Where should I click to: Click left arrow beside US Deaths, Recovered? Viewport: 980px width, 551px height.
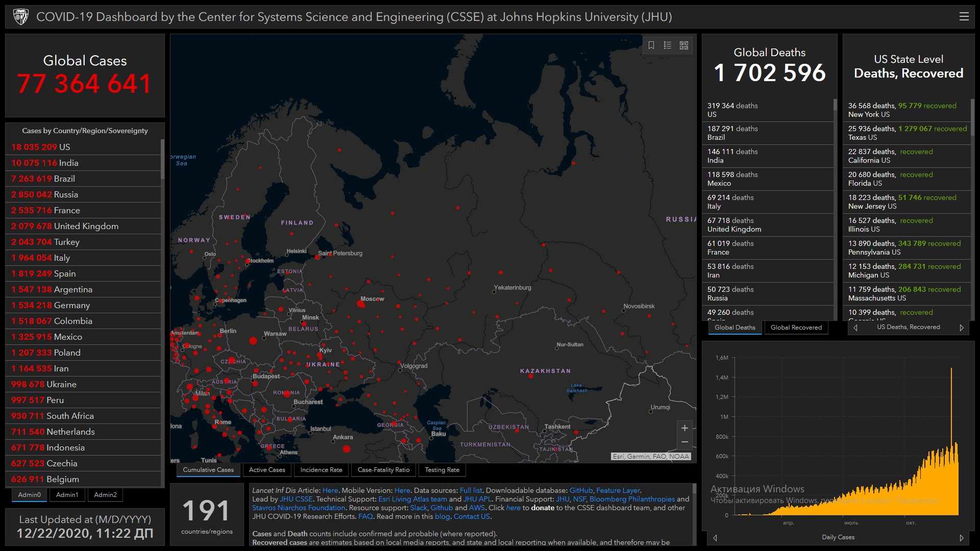855,328
